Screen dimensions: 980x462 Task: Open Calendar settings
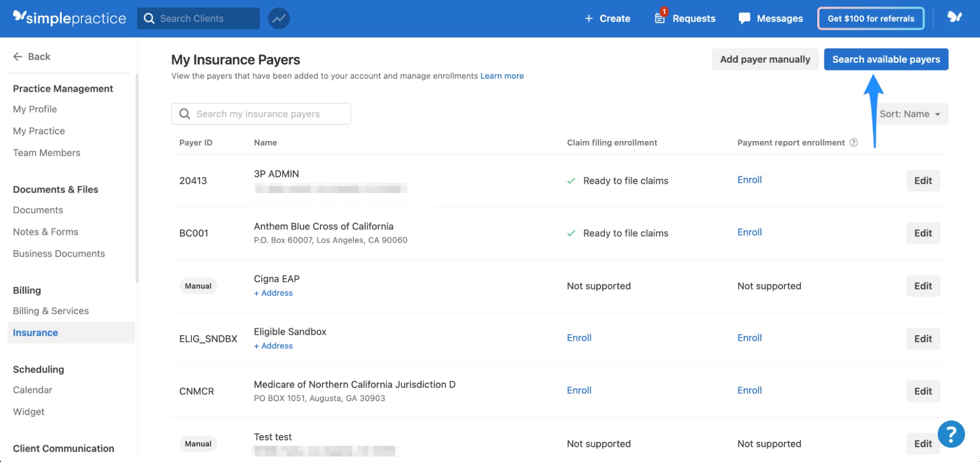32,390
